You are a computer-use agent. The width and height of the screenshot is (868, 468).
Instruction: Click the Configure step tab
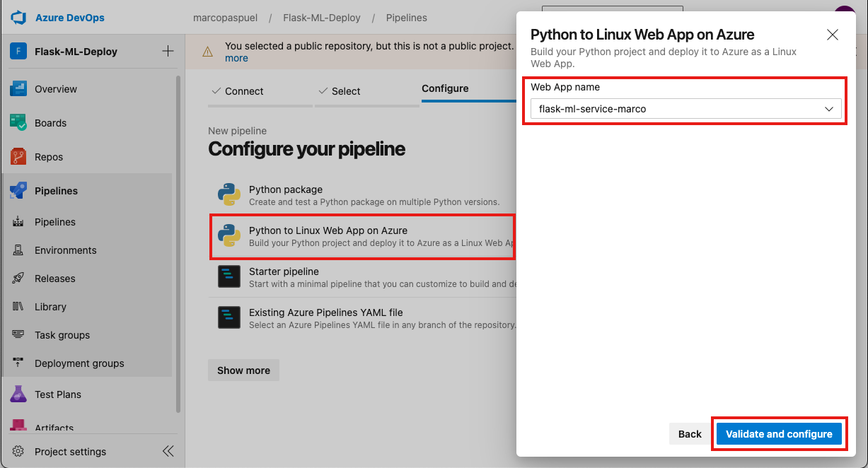tap(445, 88)
